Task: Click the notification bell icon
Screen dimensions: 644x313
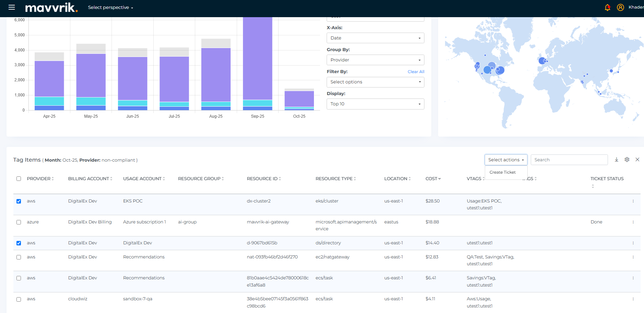Action: (607, 7)
